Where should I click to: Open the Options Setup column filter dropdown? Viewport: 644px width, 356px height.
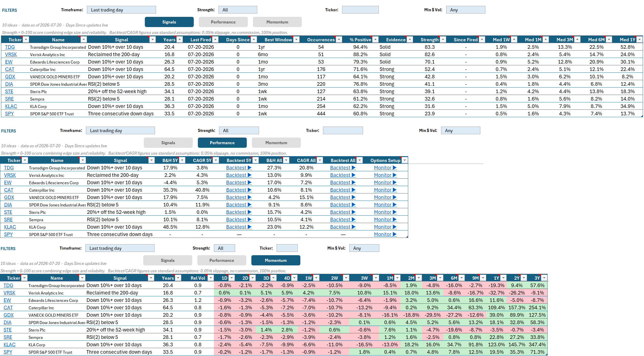pyautogui.click(x=405, y=160)
